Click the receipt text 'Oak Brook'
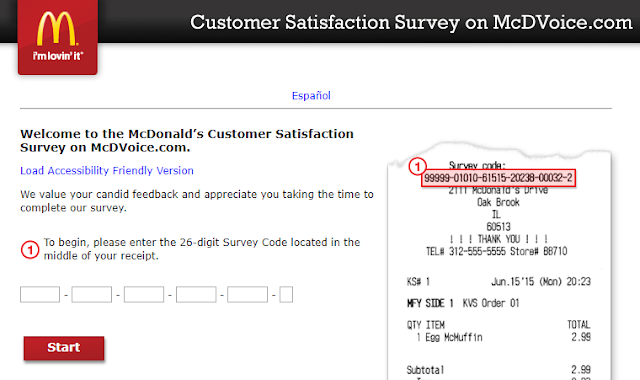Screen dimensions: 640x380 498,202
